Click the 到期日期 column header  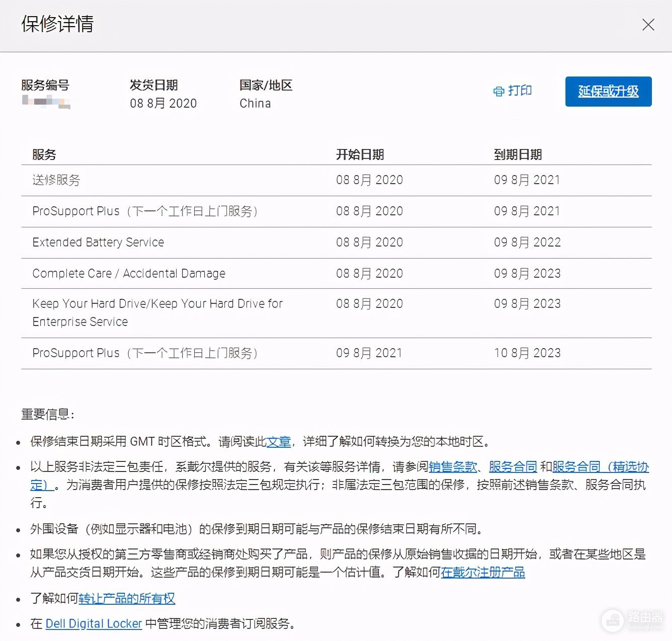[x=518, y=154]
